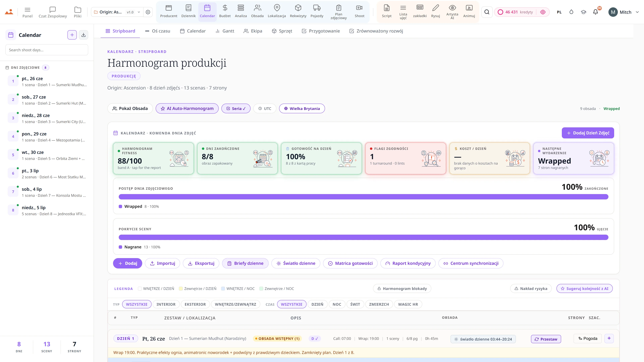Open Plan zdjęciowy clipboard icon

click(x=338, y=8)
